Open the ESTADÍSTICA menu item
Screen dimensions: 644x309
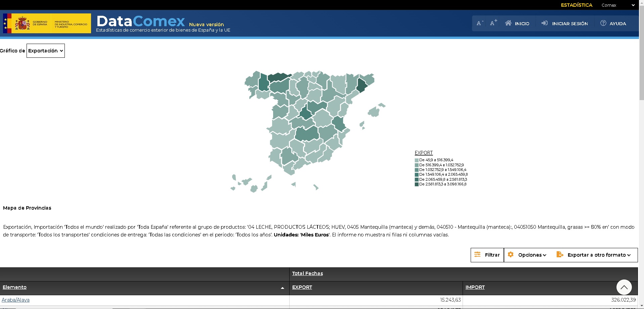click(x=576, y=5)
